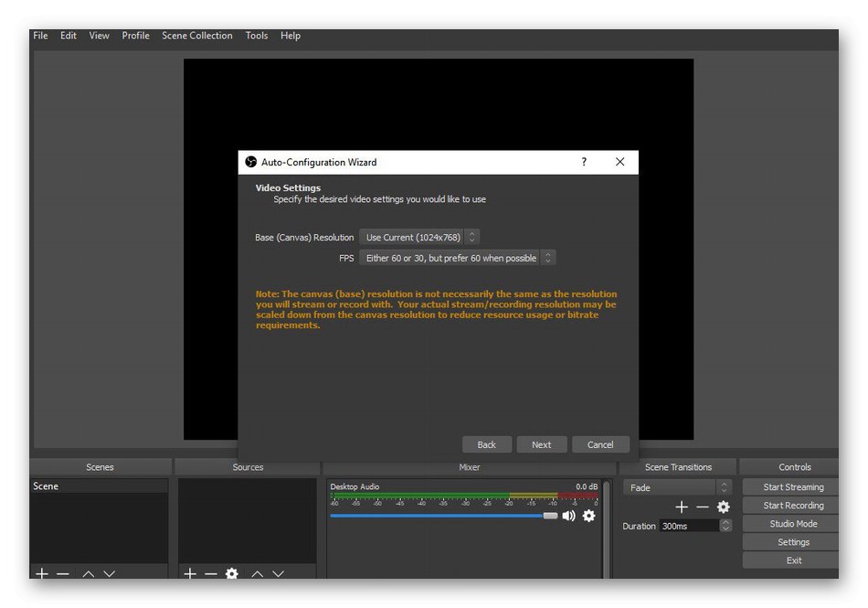Open source properties gear icon
868x608 pixels.
(232, 573)
